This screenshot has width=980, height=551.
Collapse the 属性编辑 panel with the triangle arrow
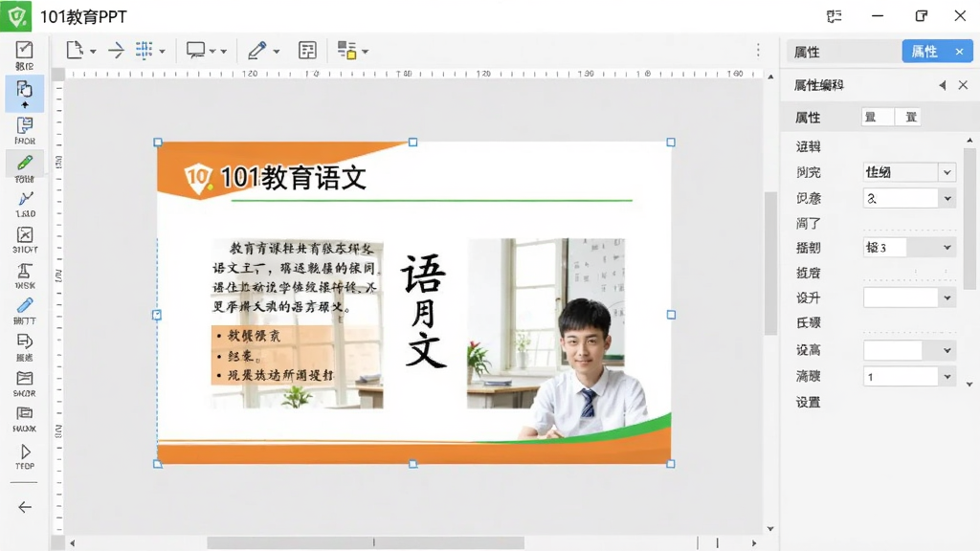pos(943,85)
